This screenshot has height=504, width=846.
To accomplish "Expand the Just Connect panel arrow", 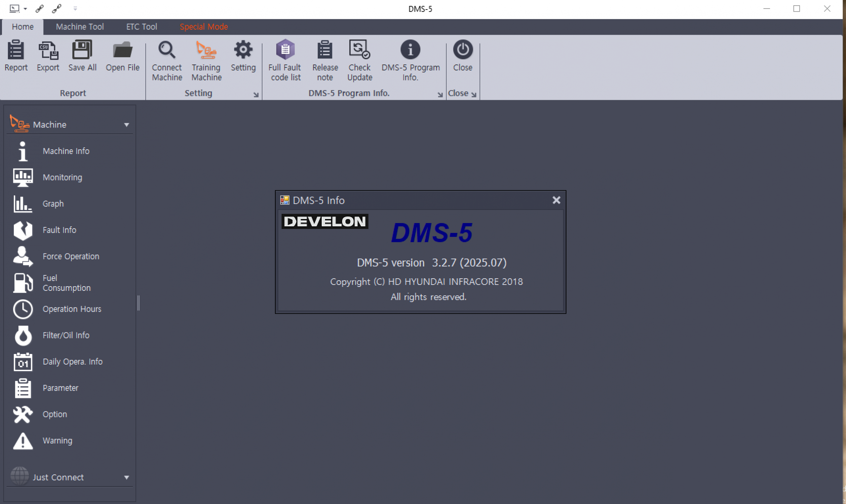I will (x=127, y=477).
